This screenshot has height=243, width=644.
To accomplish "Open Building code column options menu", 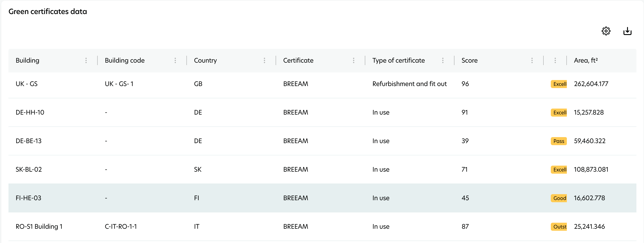I will [175, 60].
